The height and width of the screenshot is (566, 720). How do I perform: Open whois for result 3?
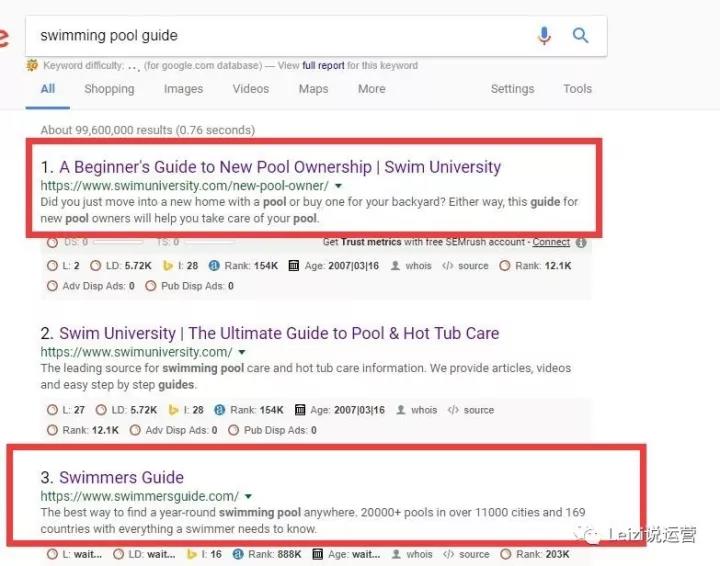pyautogui.click(x=412, y=555)
